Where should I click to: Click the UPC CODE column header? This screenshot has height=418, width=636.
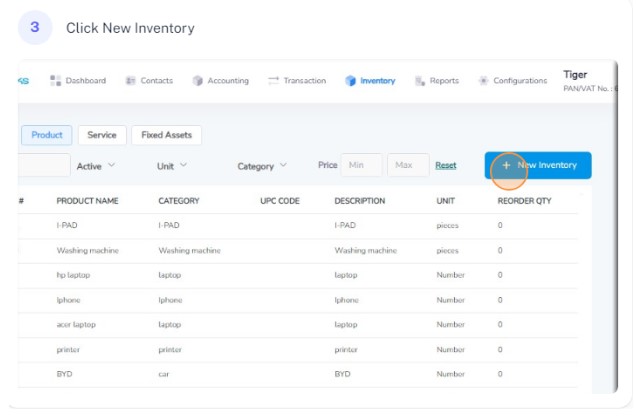(x=280, y=201)
